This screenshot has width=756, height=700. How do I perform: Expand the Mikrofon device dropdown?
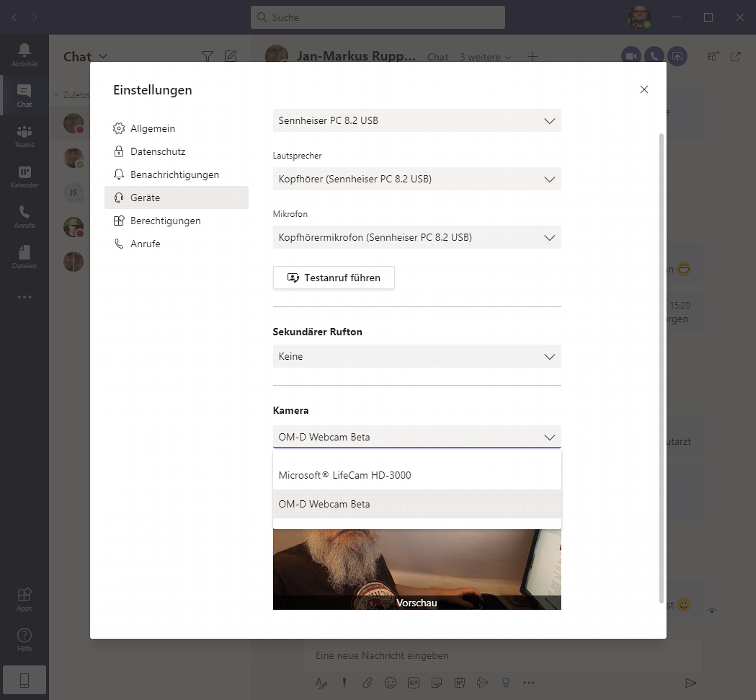pyautogui.click(x=417, y=237)
